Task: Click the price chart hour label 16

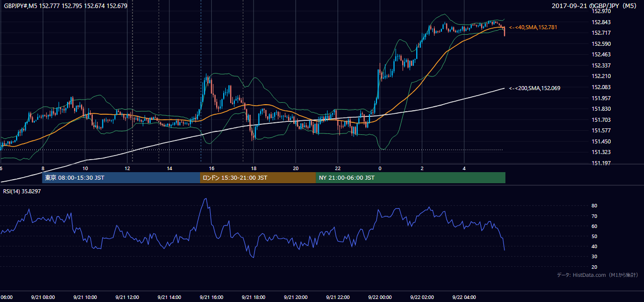Action: pyautogui.click(x=212, y=169)
